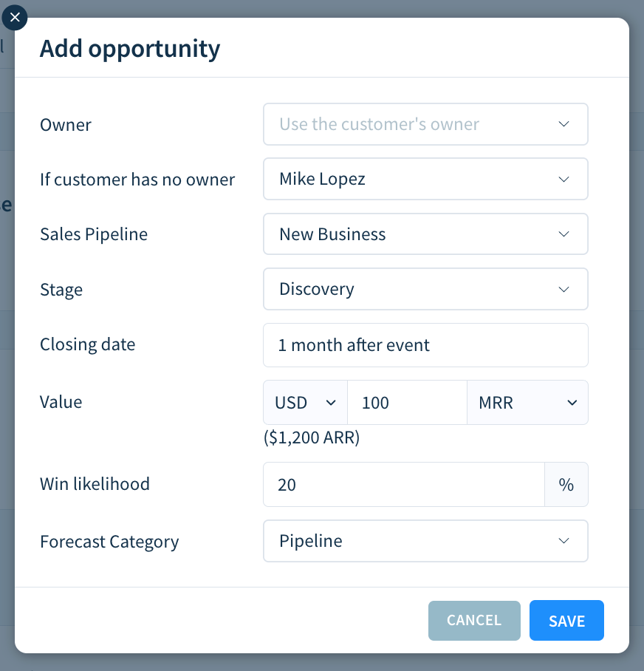Open the "Use the customer's owner" dropdown
Viewport: 644px width, 671px height.
coord(425,124)
